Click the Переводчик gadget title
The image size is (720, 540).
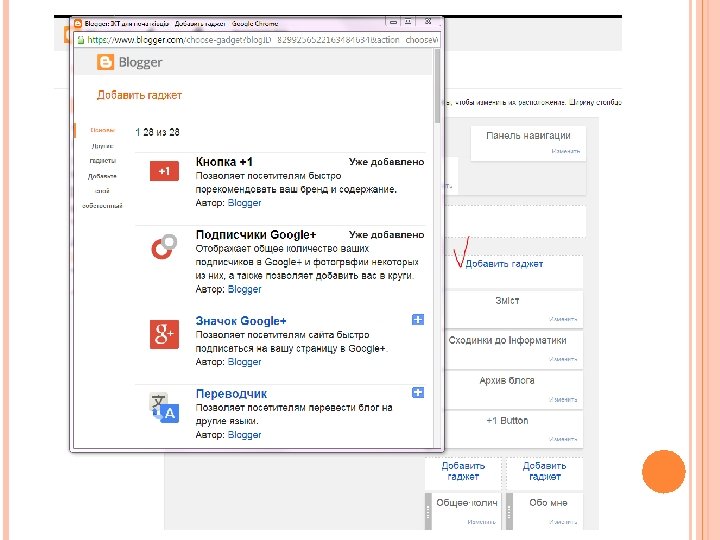tap(231, 394)
